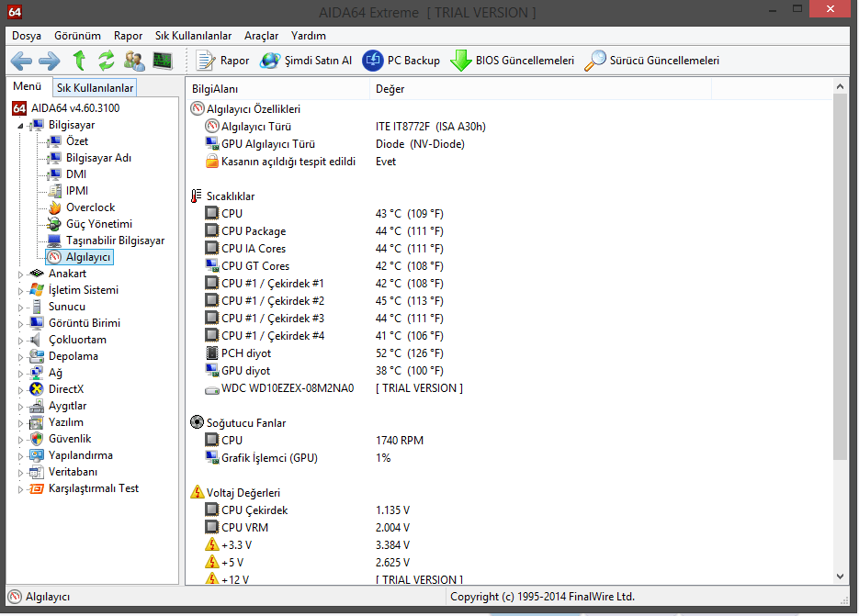Click the BilgiAlanı column header
Viewport: 859px width, 616px height.
[x=278, y=89]
